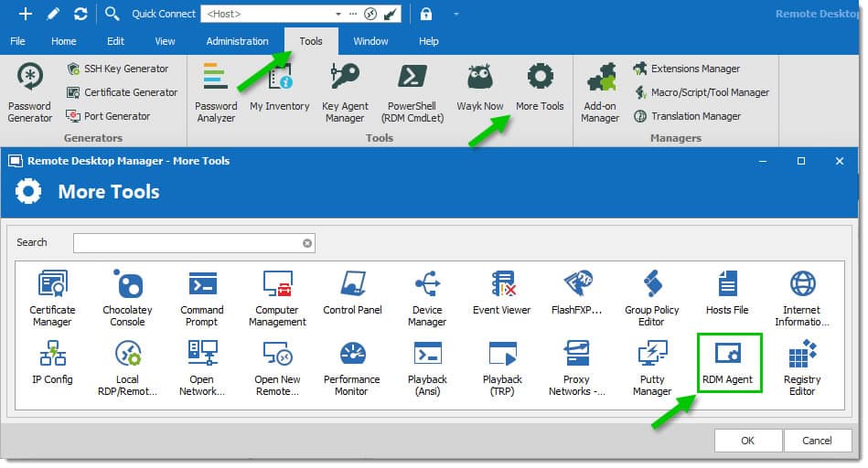Open the SSH Key Generator
The image size is (868, 468).
pyautogui.click(x=117, y=69)
